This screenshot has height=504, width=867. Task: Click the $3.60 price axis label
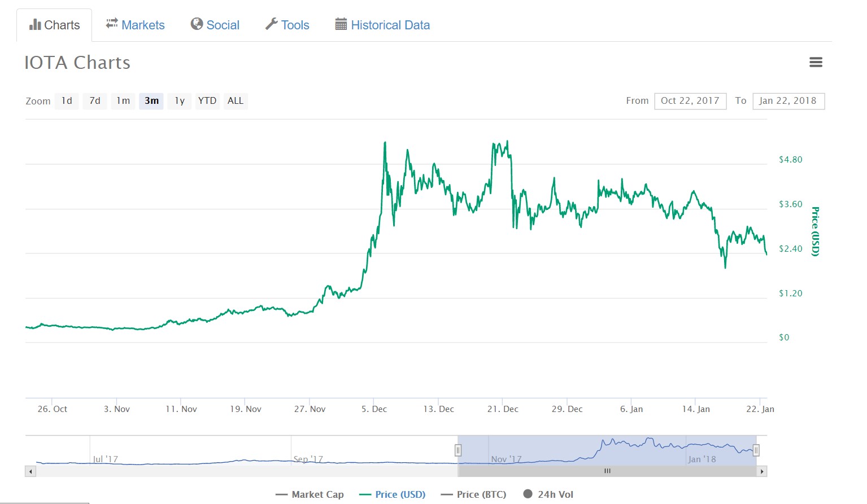click(791, 204)
